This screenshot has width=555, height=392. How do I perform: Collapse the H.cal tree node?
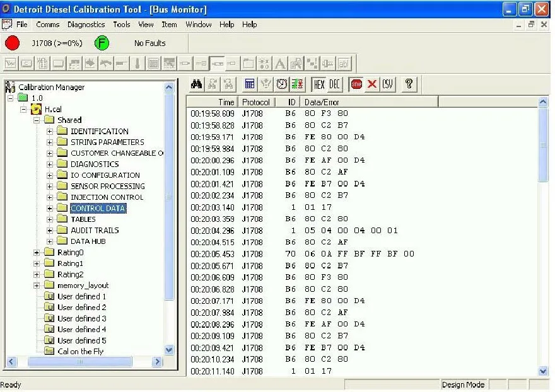click(x=23, y=109)
